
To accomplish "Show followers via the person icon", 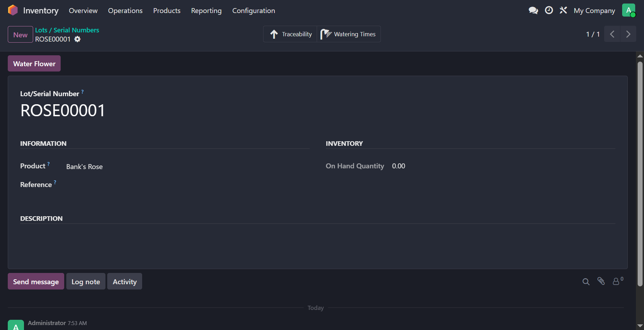I will tap(616, 281).
